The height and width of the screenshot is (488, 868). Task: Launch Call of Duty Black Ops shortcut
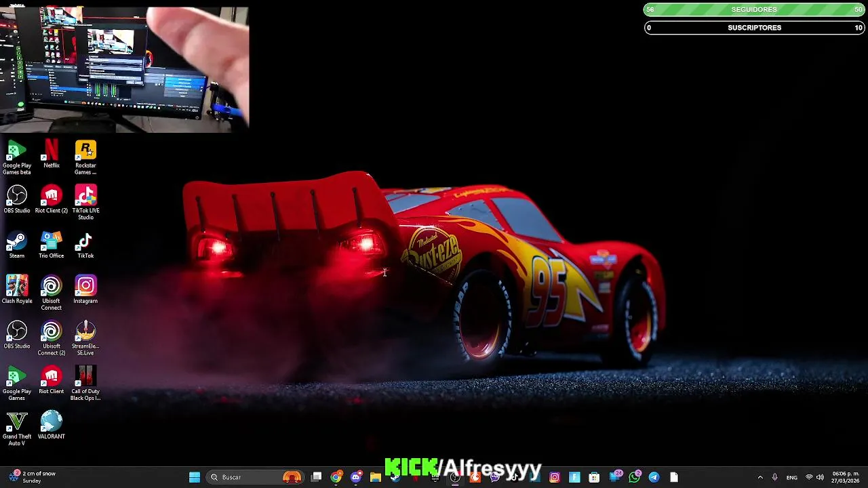(x=85, y=383)
